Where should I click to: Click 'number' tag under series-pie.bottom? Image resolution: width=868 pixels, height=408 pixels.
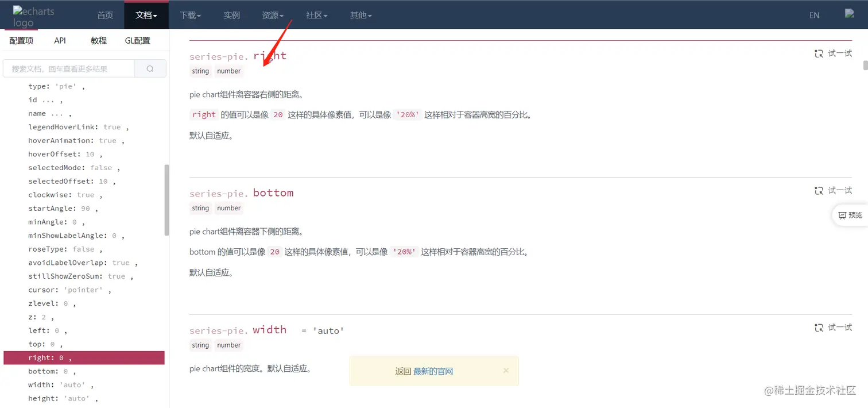pyautogui.click(x=229, y=208)
